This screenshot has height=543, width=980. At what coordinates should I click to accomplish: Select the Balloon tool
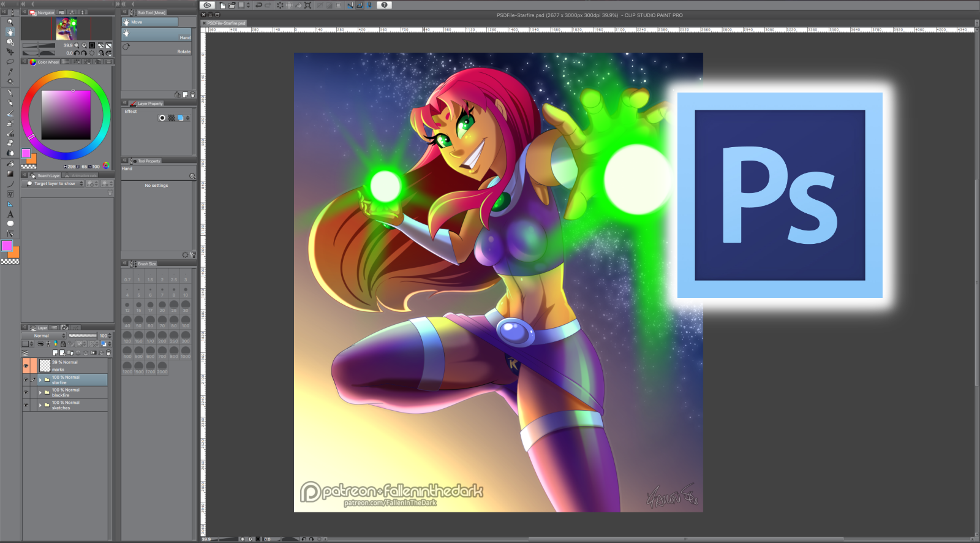pyautogui.click(x=10, y=224)
